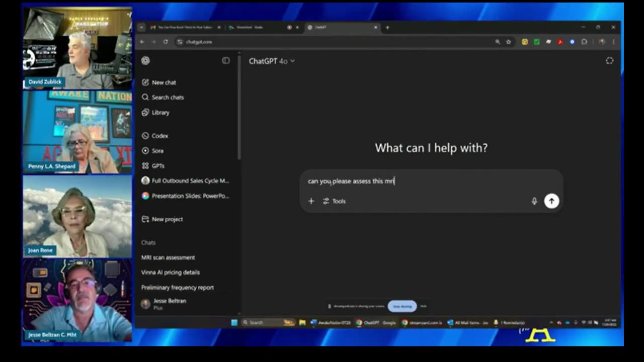Screen dimensions: 644x362
Task: Open the GPTs page
Action: [x=153, y=166]
